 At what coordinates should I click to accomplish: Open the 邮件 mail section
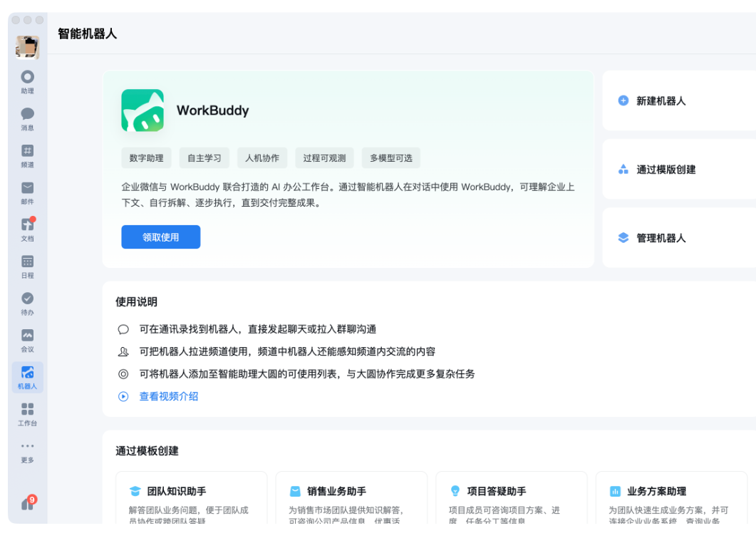click(28, 193)
